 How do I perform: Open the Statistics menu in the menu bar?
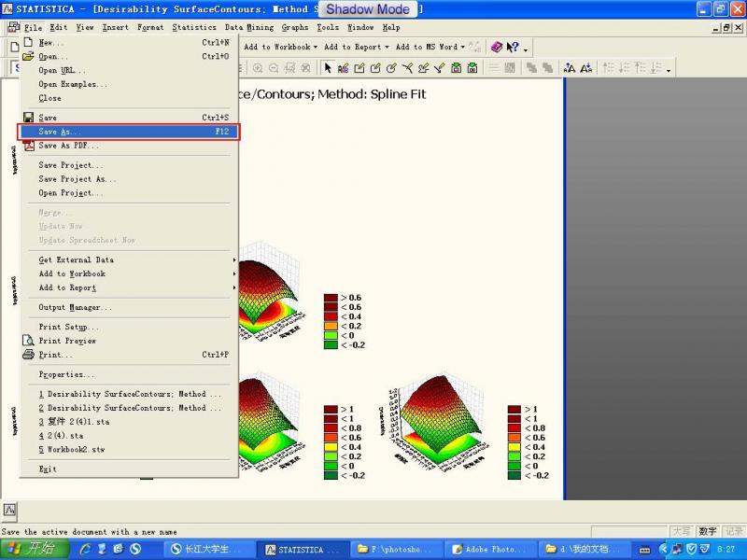pyautogui.click(x=194, y=27)
